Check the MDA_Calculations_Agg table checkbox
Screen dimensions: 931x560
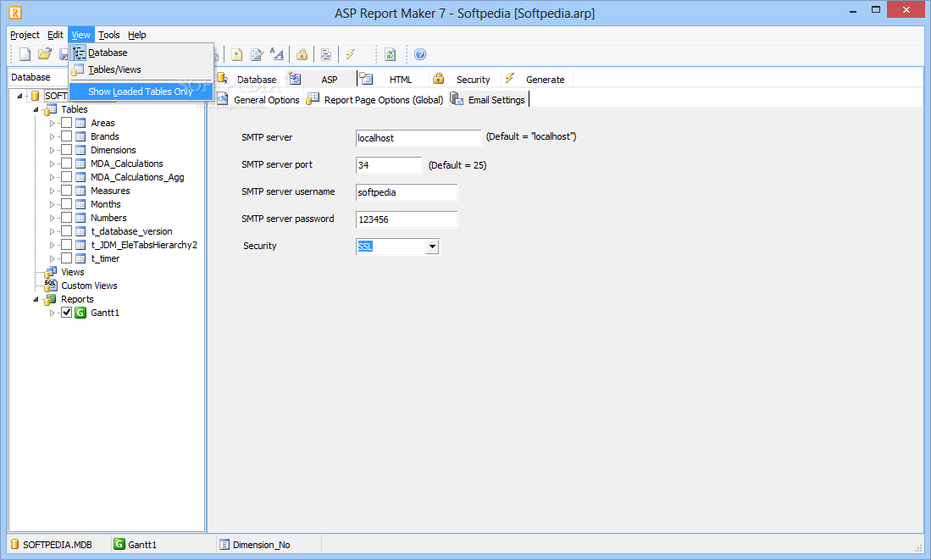[x=66, y=177]
